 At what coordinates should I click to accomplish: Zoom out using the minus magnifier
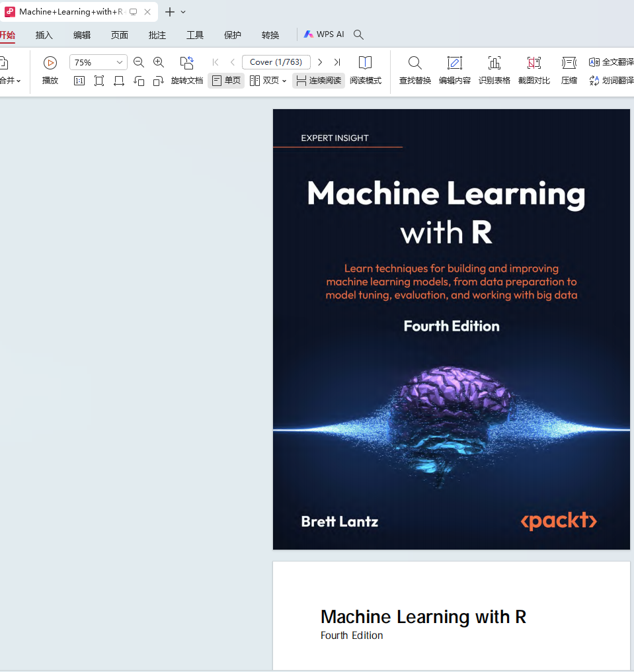click(x=139, y=62)
